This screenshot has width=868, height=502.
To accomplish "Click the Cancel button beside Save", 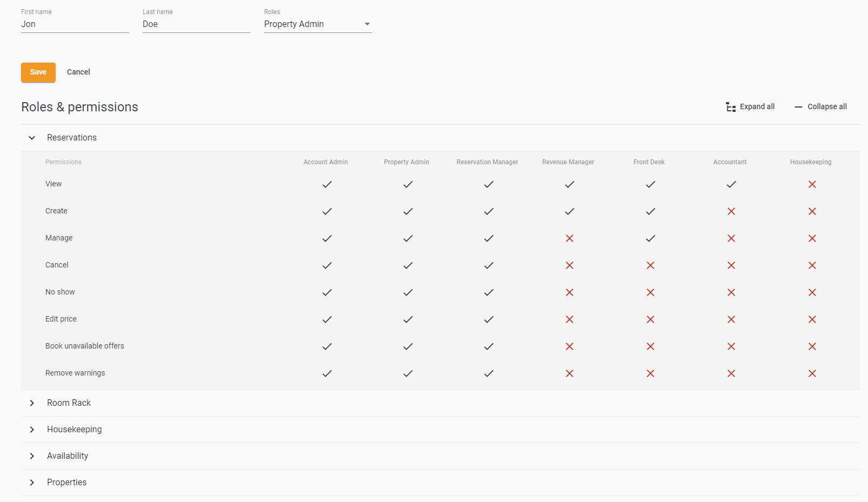I will tap(78, 72).
